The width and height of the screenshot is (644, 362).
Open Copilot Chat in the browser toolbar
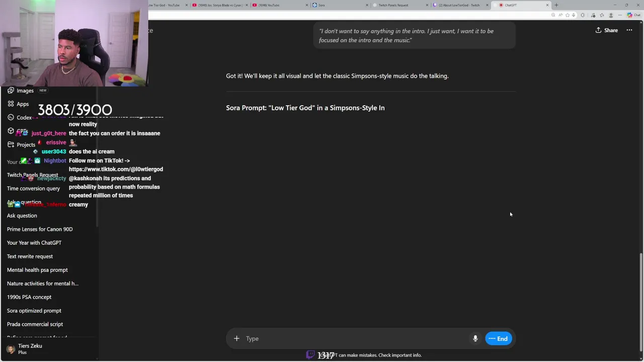[x=633, y=15]
